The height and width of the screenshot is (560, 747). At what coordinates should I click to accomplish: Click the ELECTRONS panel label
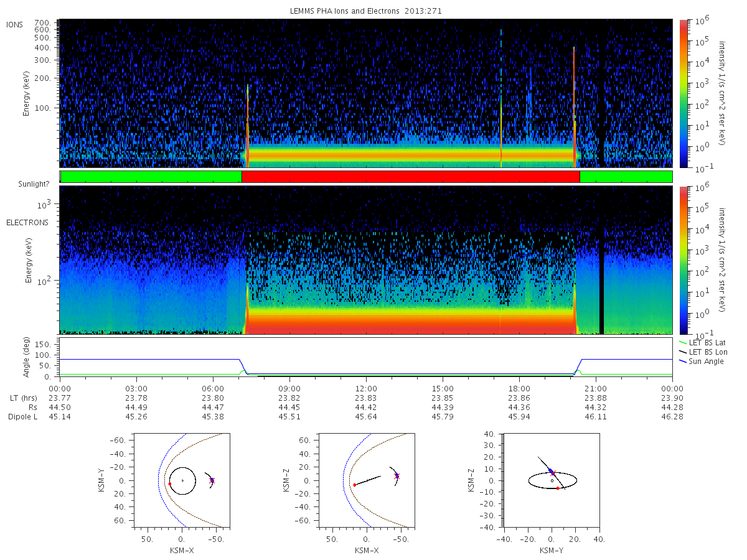point(27,223)
